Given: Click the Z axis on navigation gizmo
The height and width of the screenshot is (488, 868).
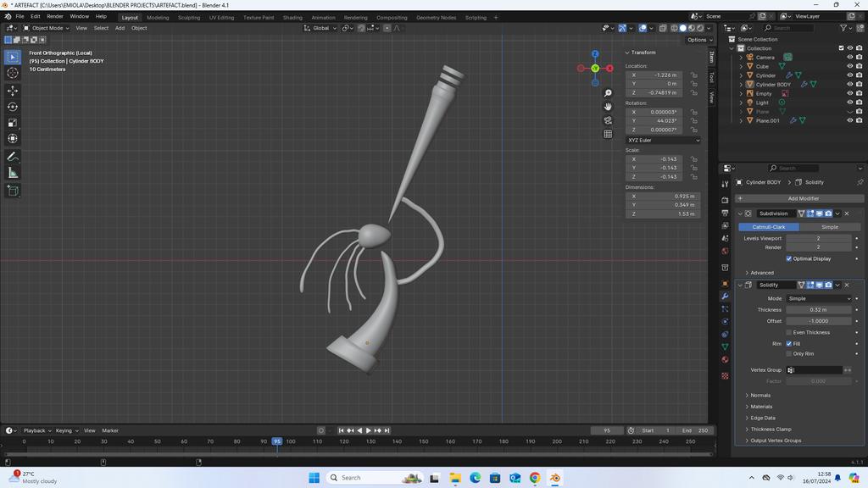Looking at the screenshot, I should click(595, 54).
